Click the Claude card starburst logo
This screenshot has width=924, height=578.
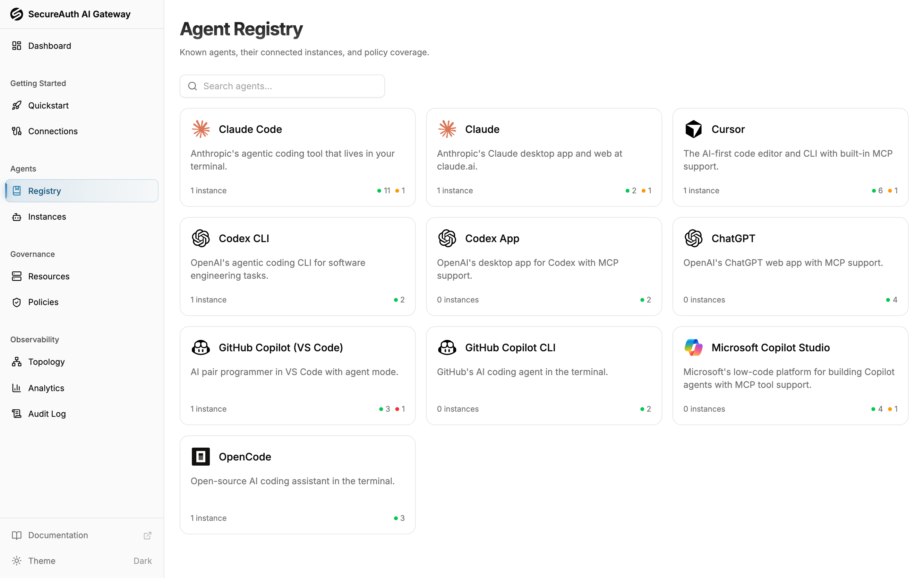coord(447,129)
